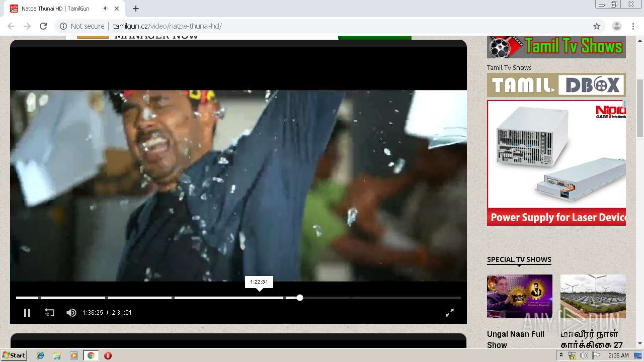Go back to previous page
644x362 pixels.
(x=11, y=26)
